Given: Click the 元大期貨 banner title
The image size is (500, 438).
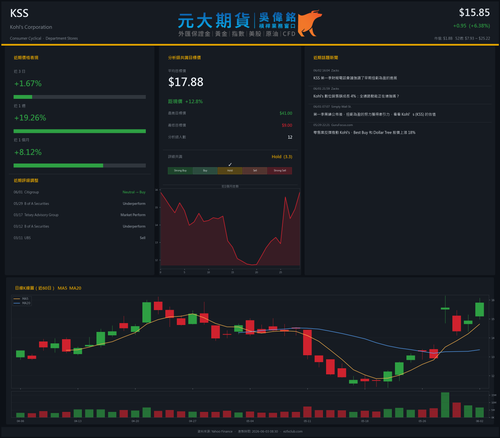Looking at the screenshot, I should click(214, 21).
